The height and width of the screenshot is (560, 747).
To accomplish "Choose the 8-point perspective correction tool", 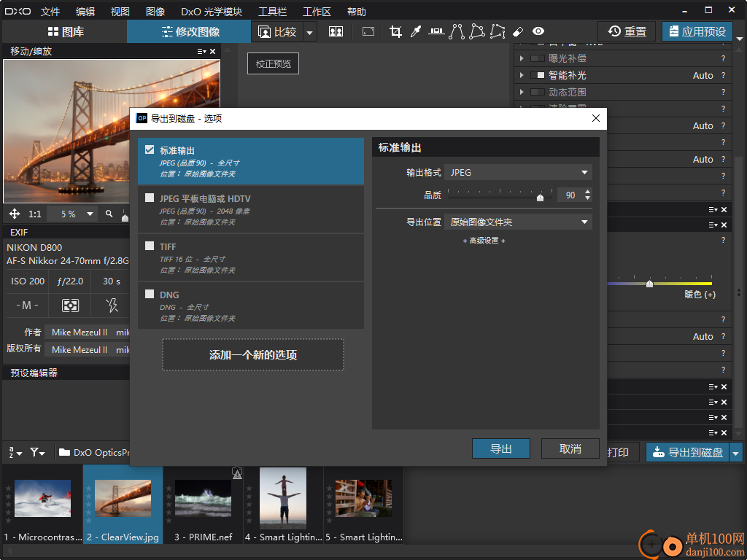I will [x=498, y=31].
